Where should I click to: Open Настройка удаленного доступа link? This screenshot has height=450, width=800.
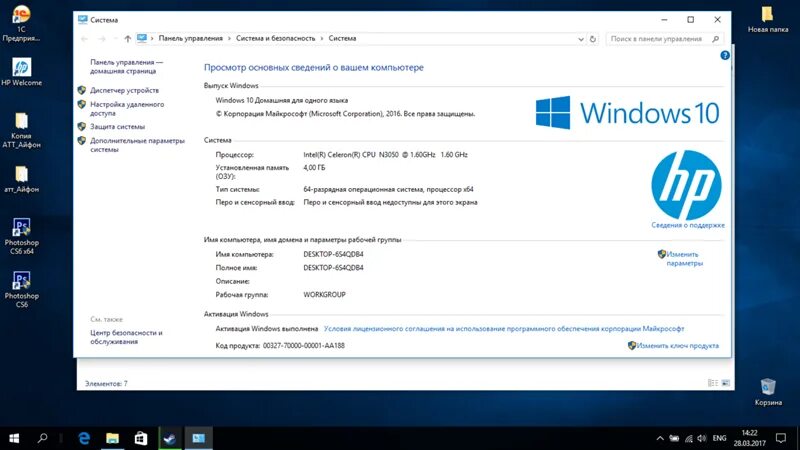click(x=127, y=109)
